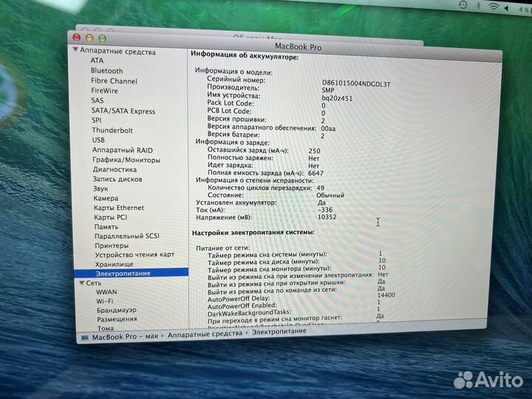Click the computer icon in the path bar
The height and width of the screenshot is (399, 532).
(x=85, y=338)
